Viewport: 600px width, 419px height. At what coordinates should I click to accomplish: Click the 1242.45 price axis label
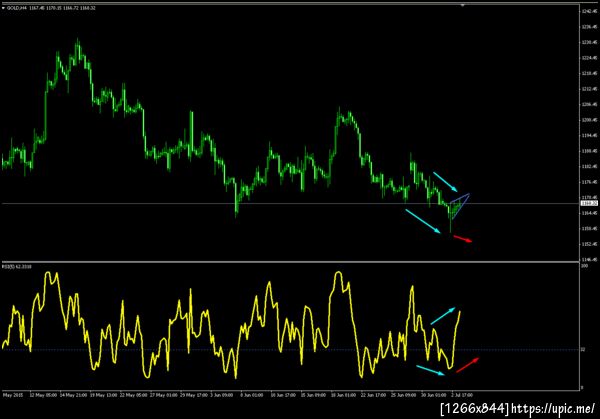pyautogui.click(x=589, y=11)
